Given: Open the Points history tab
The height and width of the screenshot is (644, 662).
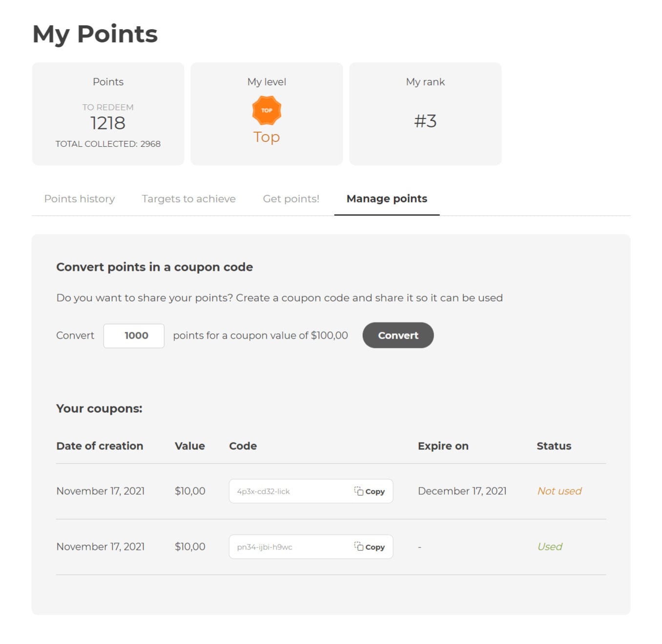Looking at the screenshot, I should click(80, 199).
